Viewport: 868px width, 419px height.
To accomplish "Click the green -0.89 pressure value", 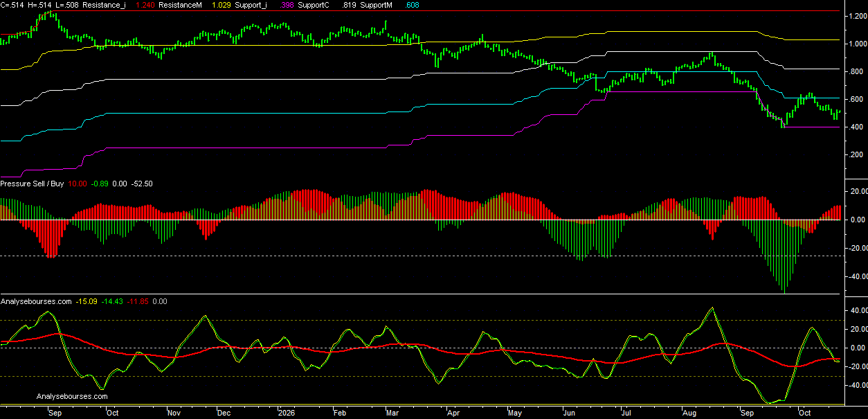I will coord(101,184).
